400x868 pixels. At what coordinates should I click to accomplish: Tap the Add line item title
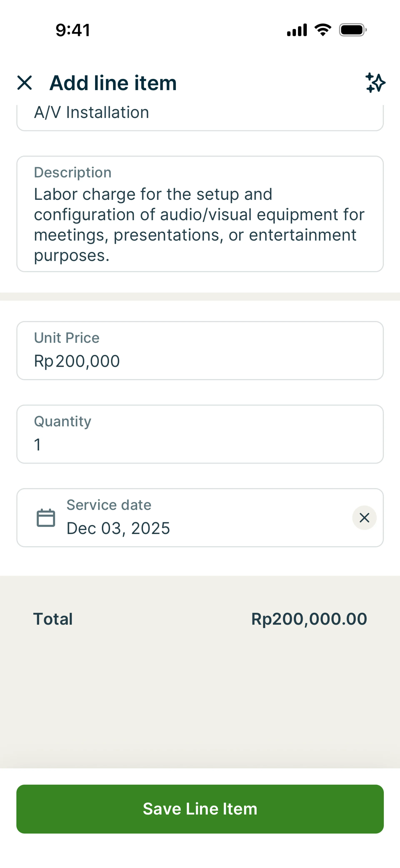(113, 83)
